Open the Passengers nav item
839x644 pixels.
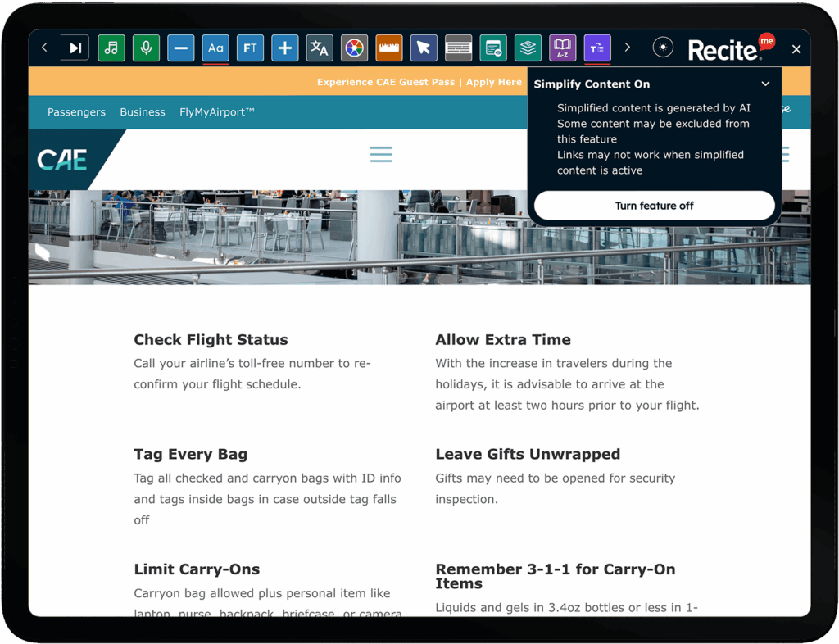[76, 112]
